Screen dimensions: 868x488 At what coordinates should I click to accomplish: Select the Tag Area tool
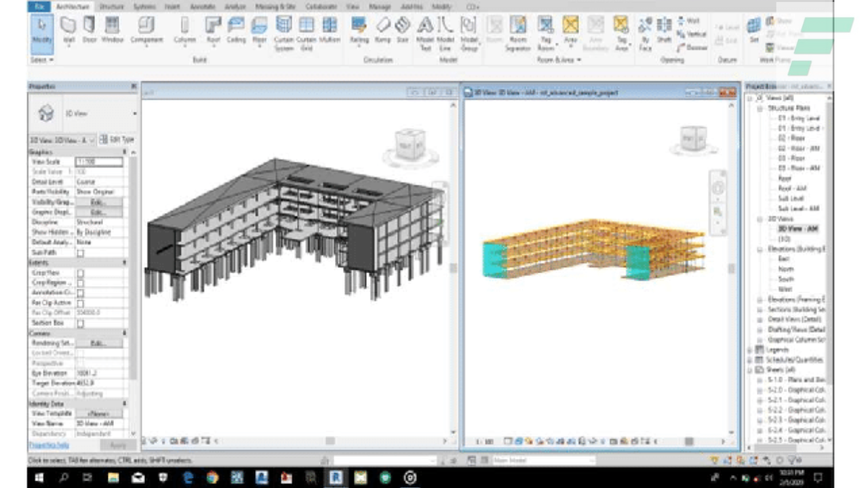pos(621,34)
